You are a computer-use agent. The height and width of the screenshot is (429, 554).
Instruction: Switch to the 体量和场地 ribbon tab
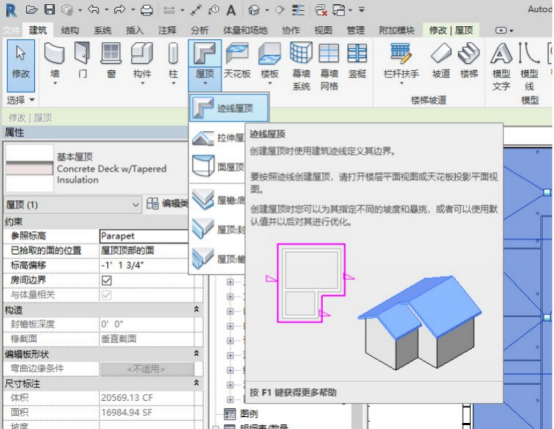[245, 30]
